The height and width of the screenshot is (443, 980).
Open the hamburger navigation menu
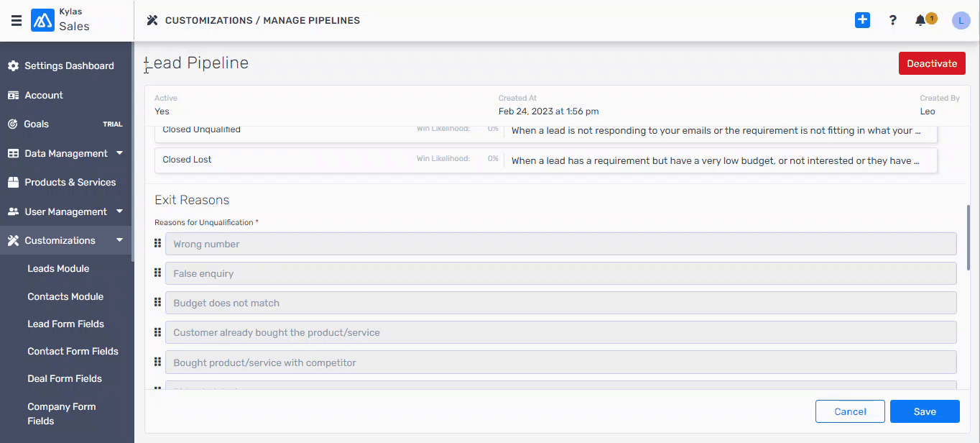[16, 20]
